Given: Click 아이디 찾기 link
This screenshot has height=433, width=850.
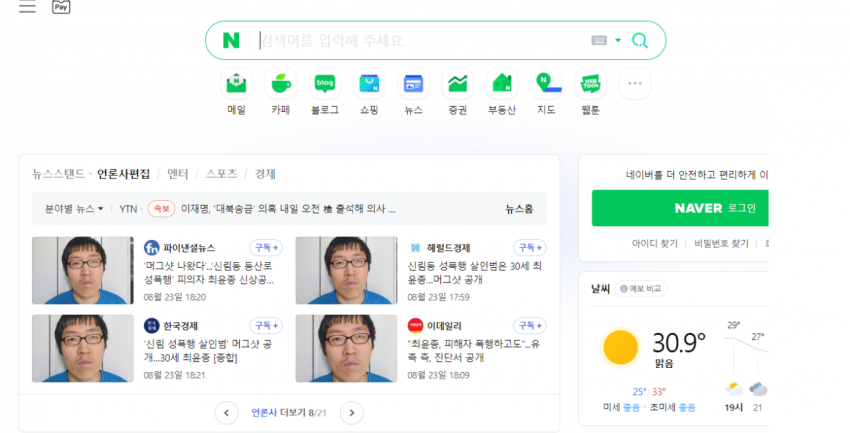Looking at the screenshot, I should [654, 244].
